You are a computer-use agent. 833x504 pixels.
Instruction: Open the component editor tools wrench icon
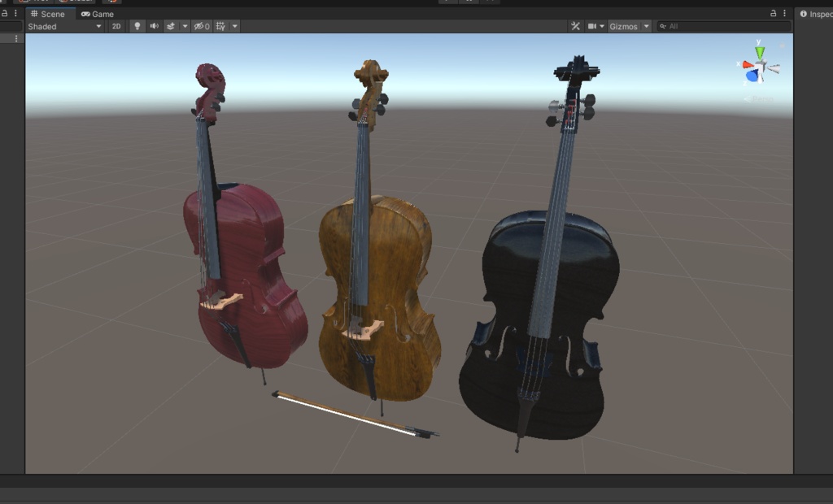(x=576, y=25)
